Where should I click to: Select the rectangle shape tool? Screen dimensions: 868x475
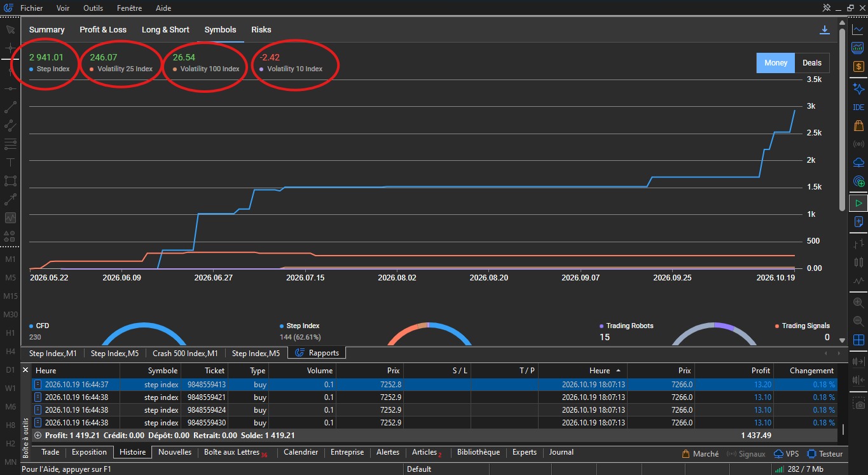[x=10, y=181]
